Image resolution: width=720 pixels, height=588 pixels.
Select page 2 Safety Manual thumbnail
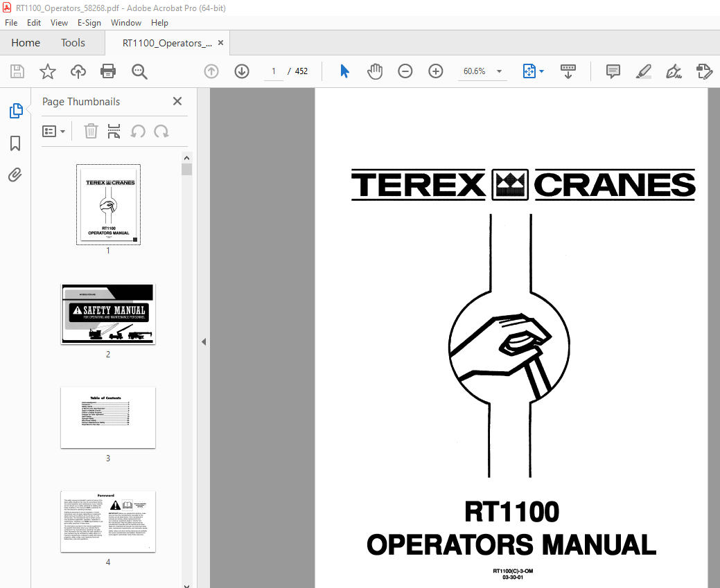click(108, 314)
